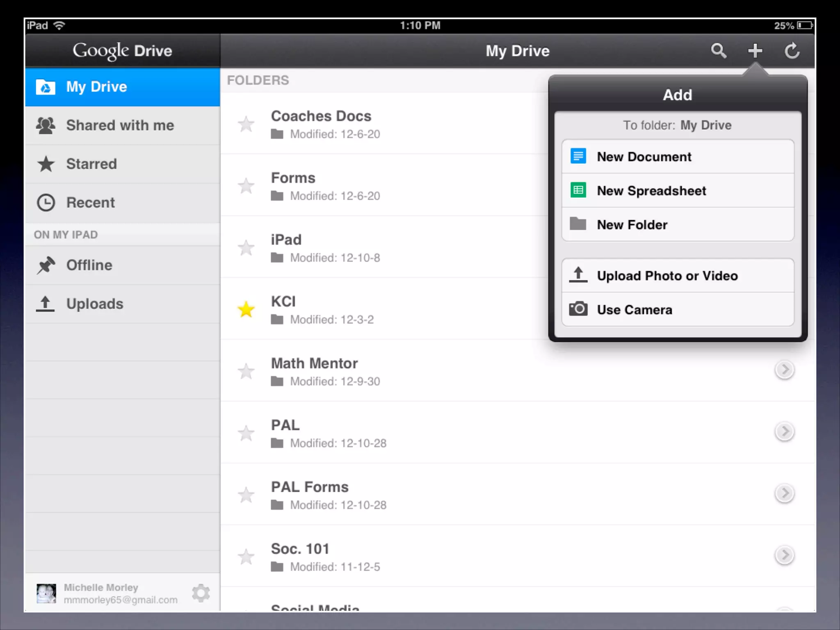Expand PAL Forms details arrow

click(x=784, y=493)
